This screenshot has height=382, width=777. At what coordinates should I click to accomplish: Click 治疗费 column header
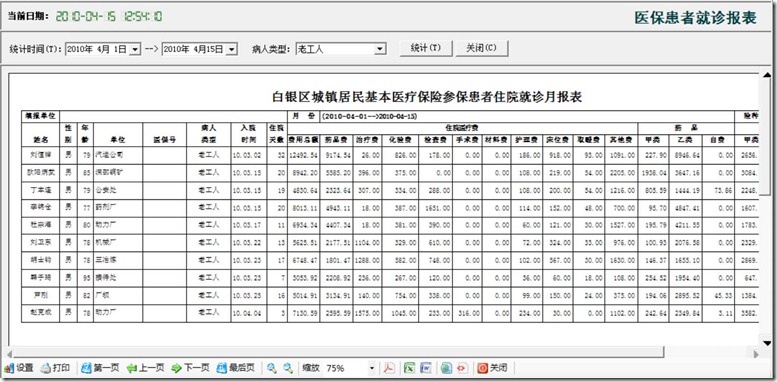[x=367, y=140]
